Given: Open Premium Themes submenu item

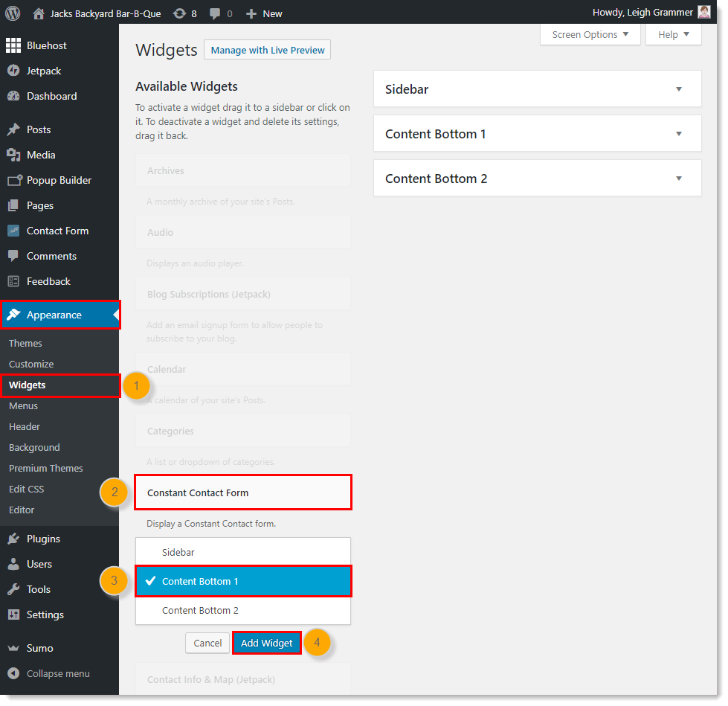Looking at the screenshot, I should pos(45,468).
